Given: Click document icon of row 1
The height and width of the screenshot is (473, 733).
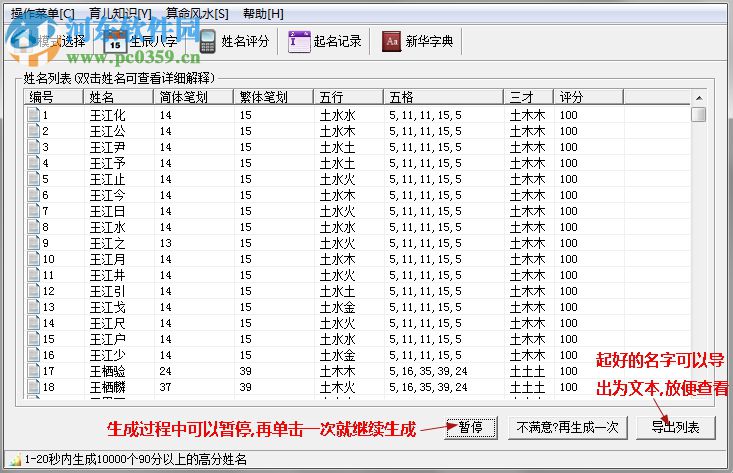Looking at the screenshot, I should 33,115.
